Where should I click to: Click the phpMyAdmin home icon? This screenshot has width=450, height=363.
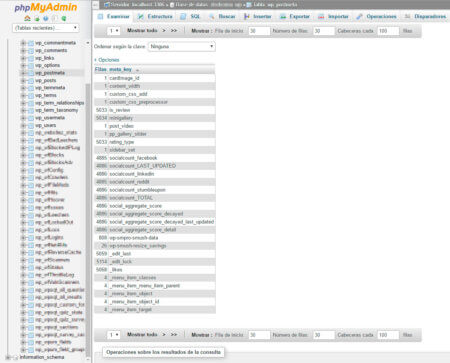coord(28,18)
